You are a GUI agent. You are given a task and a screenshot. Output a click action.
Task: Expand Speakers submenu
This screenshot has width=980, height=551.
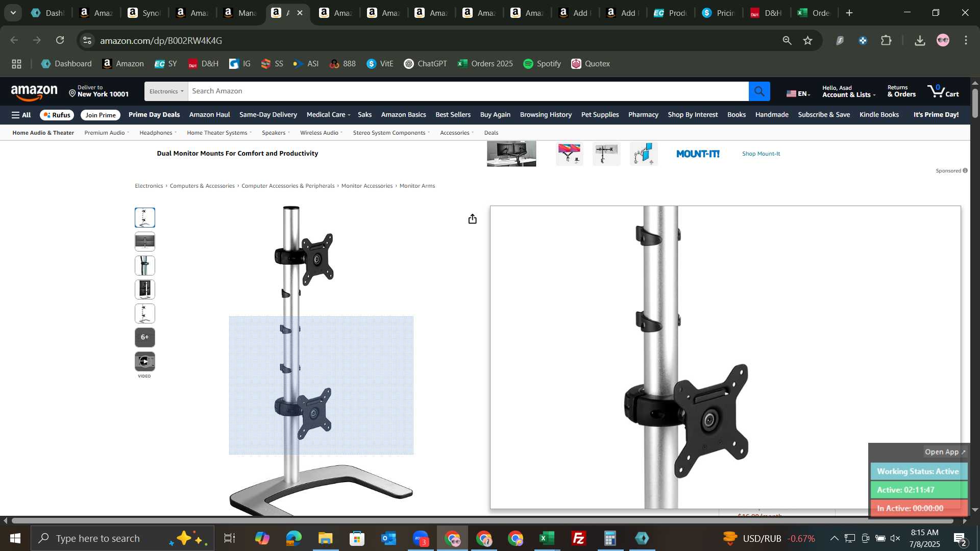point(276,133)
